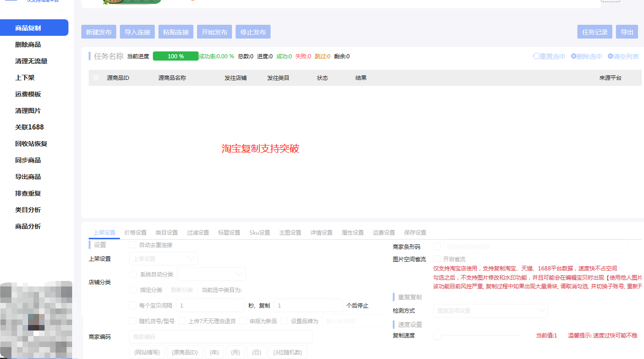Open the 上架设置 dropdown
This screenshot has height=359, width=644.
(x=164, y=258)
